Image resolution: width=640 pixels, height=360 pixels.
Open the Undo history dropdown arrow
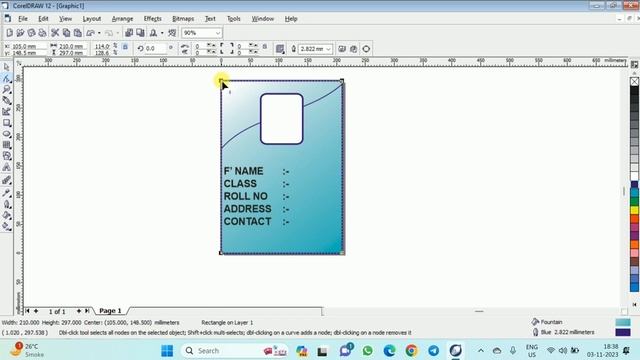tap(99, 33)
